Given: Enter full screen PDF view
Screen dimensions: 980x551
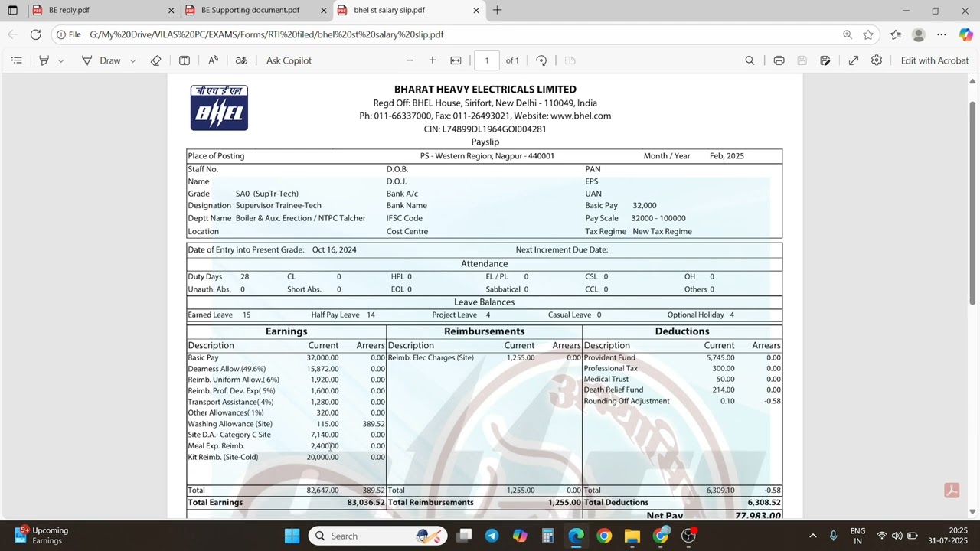Looking at the screenshot, I should tap(854, 60).
